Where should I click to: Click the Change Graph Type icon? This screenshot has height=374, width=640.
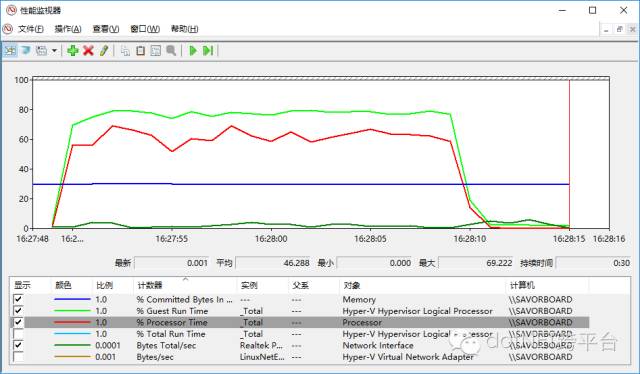click(42, 51)
